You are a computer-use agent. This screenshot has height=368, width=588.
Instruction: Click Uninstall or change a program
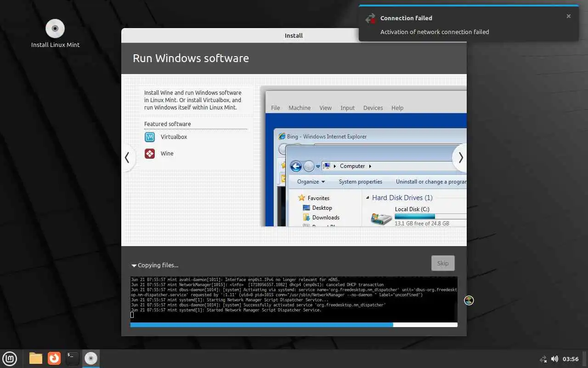(x=431, y=182)
